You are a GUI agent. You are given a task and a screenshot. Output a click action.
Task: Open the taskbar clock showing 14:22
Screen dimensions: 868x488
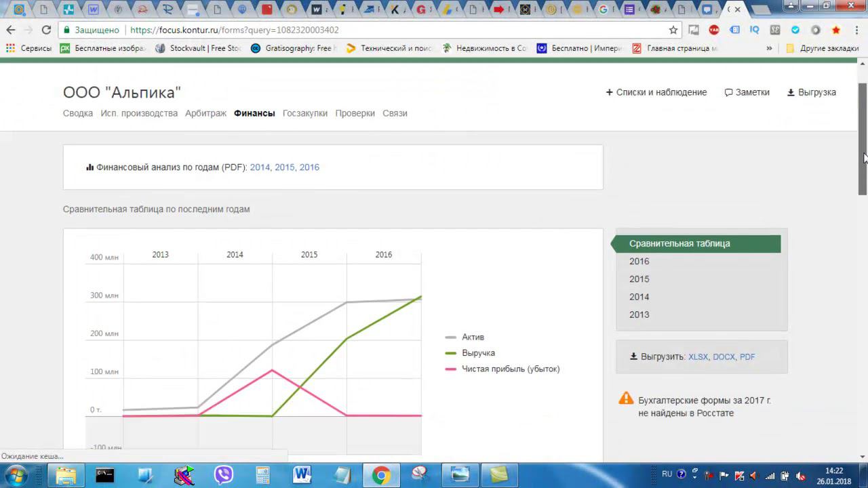[x=833, y=476]
